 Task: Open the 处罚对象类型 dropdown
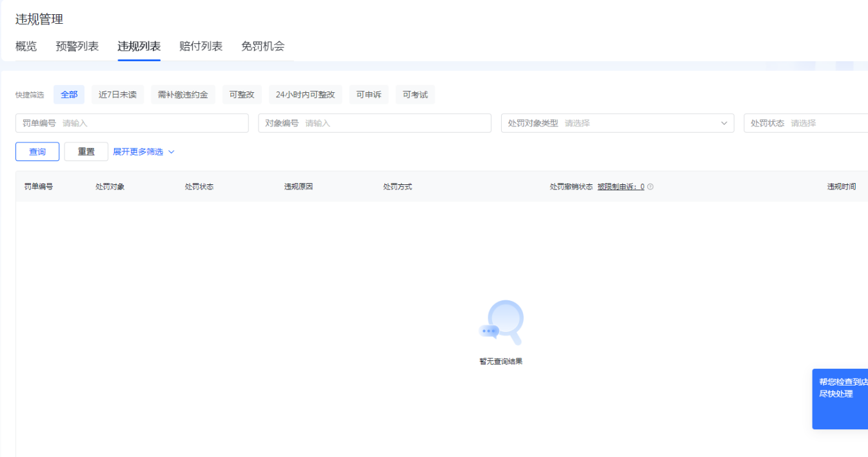tap(617, 123)
